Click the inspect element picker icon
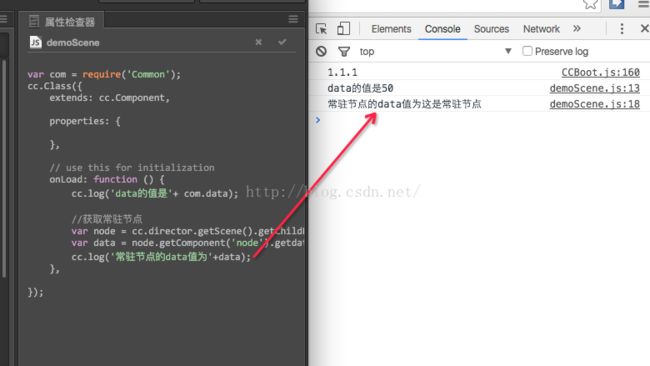The height and width of the screenshot is (366, 650). click(321, 29)
